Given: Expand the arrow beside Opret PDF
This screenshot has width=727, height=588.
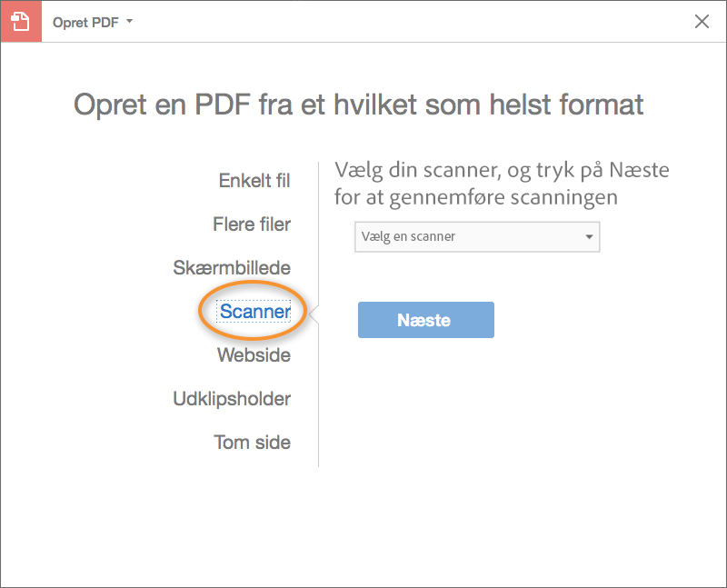Looking at the screenshot, I should tap(130, 20).
